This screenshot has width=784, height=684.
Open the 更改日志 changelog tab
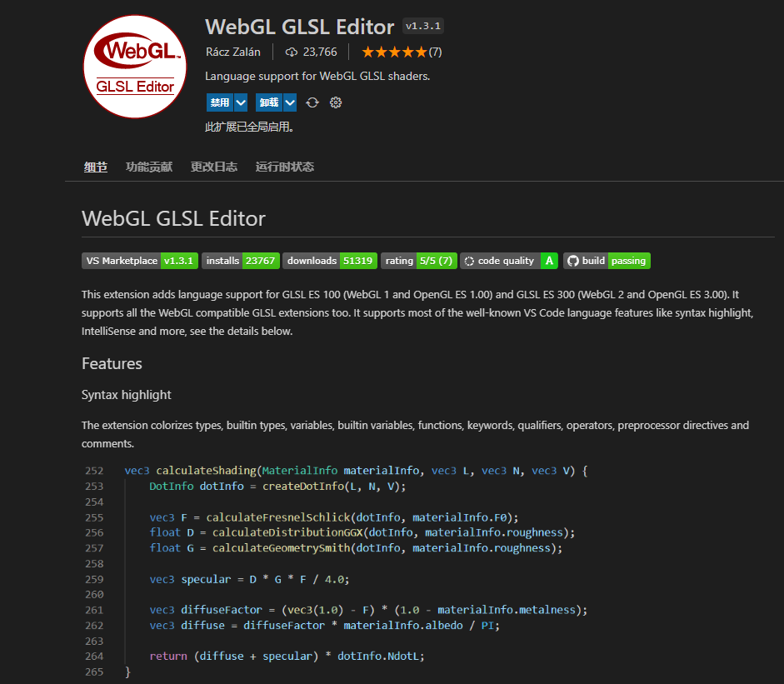coord(214,167)
